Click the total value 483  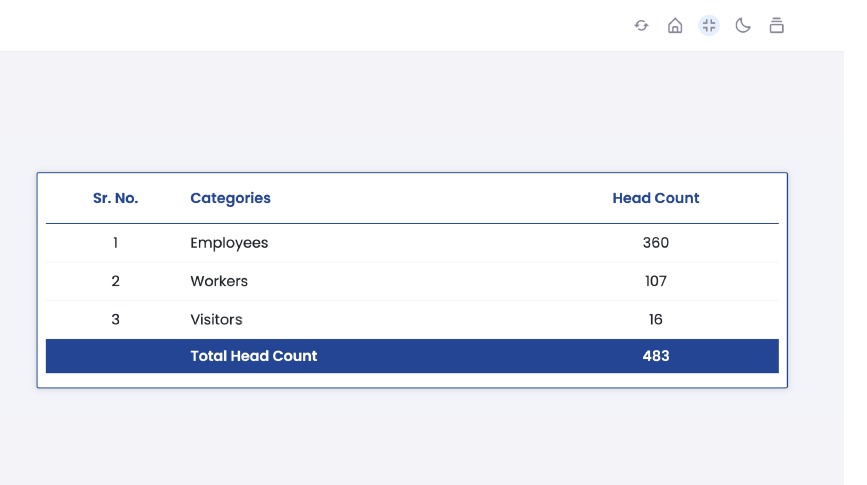[x=656, y=356]
